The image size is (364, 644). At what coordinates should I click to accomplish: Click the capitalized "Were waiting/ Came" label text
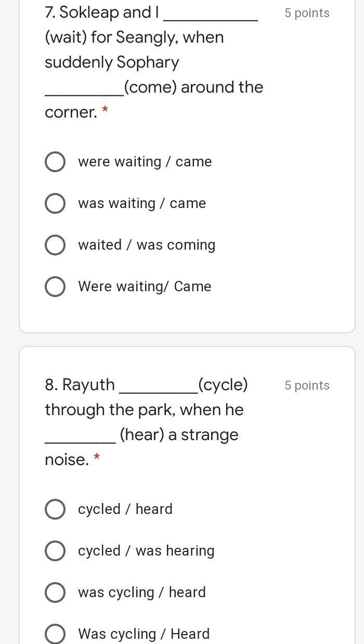tap(145, 287)
